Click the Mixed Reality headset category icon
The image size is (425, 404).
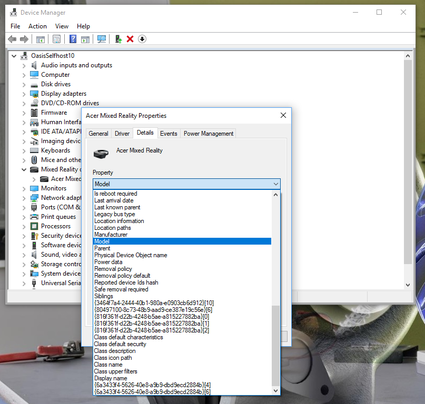pyautogui.click(x=34, y=169)
